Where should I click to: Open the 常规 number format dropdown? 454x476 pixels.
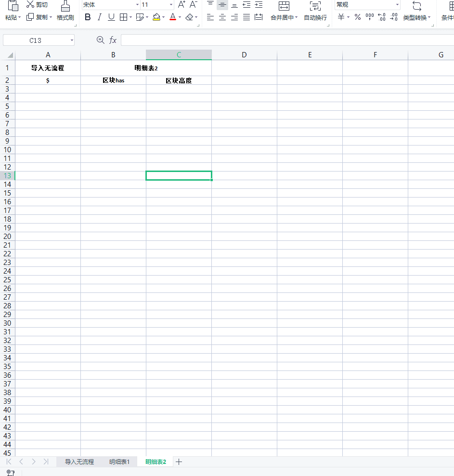[397, 4]
